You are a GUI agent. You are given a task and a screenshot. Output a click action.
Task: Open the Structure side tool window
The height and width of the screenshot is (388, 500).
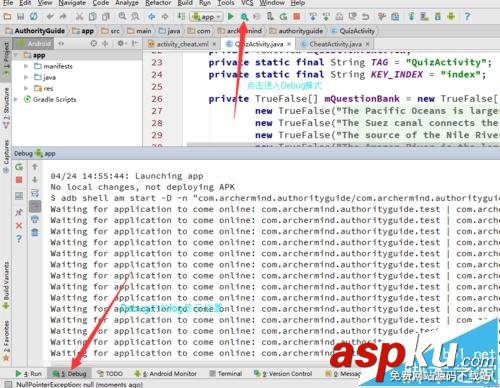point(6,108)
